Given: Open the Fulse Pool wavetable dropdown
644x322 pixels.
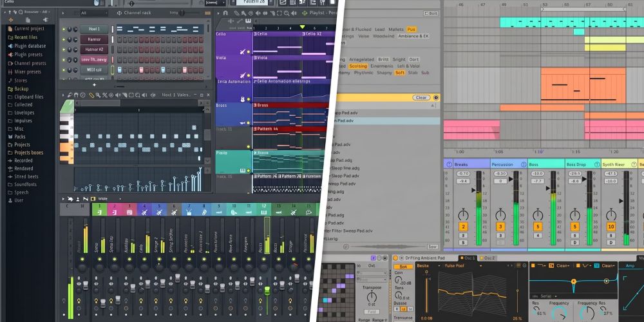Looking at the screenshot, I should (x=463, y=266).
